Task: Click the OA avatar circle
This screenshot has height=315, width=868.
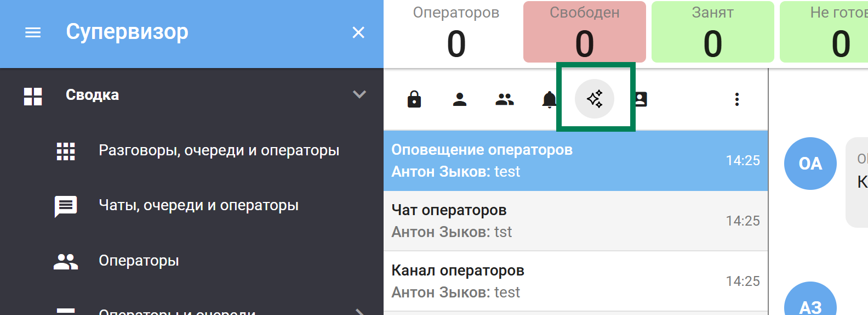Action: click(x=810, y=164)
